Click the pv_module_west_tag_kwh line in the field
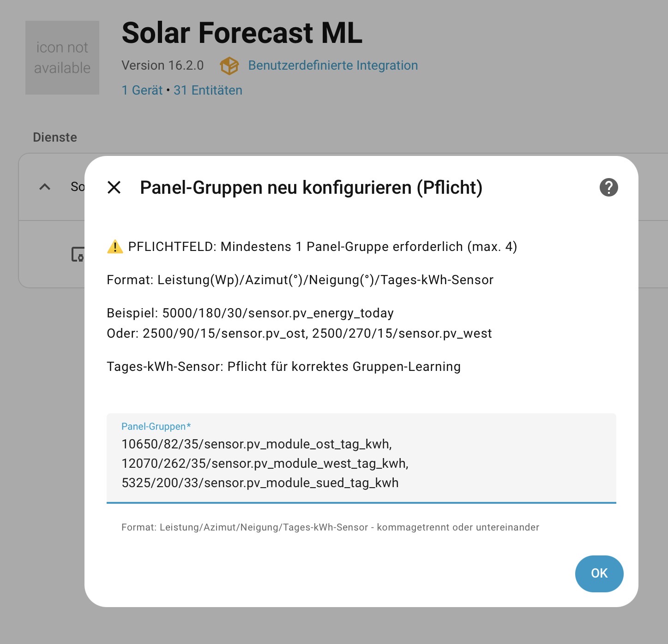668x644 pixels. click(x=265, y=464)
